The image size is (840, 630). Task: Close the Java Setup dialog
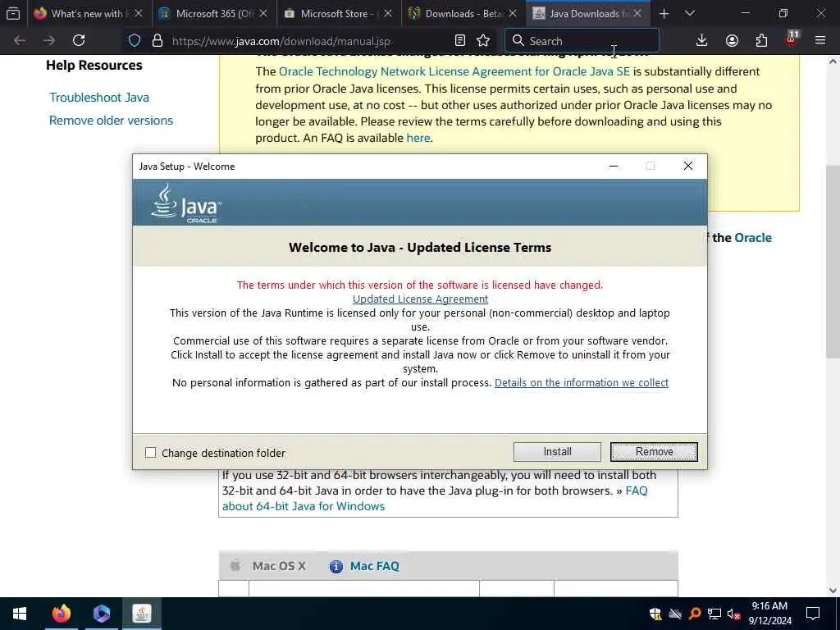tap(688, 166)
